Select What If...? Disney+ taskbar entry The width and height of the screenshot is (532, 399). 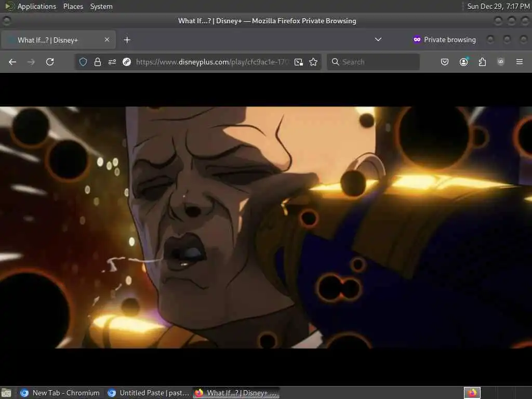coord(236,393)
